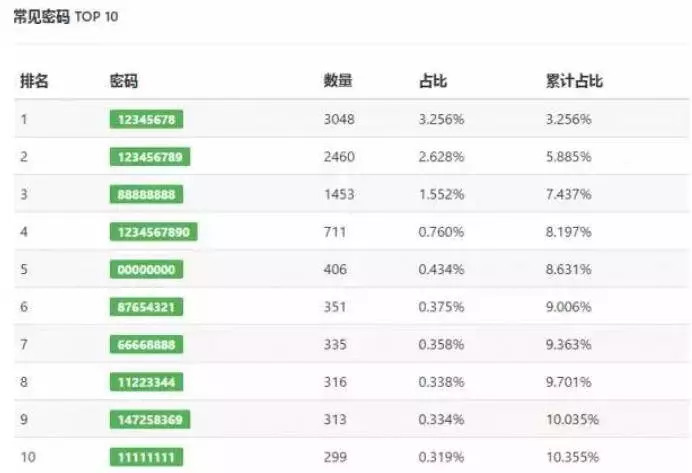Click the 累计占比 column header

click(x=574, y=81)
